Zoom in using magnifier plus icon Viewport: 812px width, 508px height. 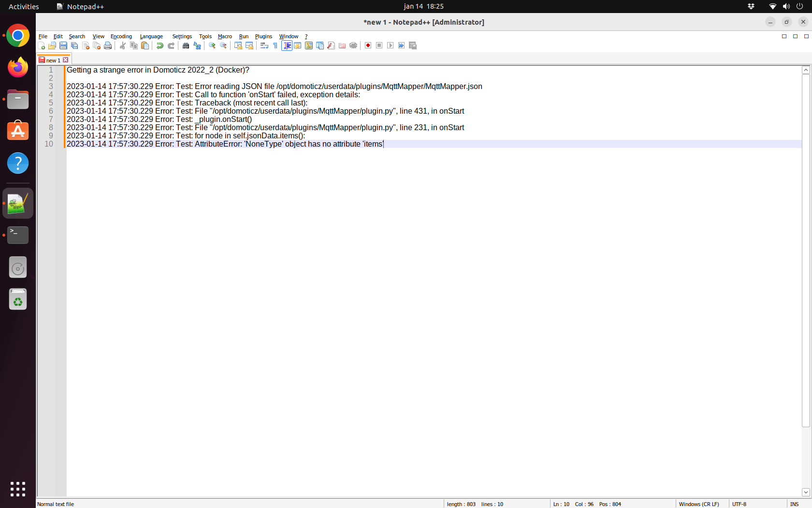[212, 45]
